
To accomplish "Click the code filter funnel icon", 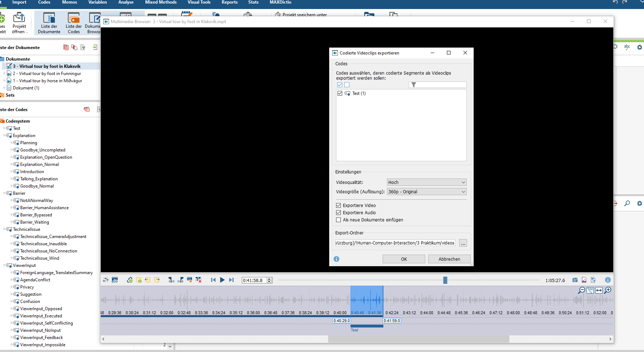I will (x=414, y=85).
